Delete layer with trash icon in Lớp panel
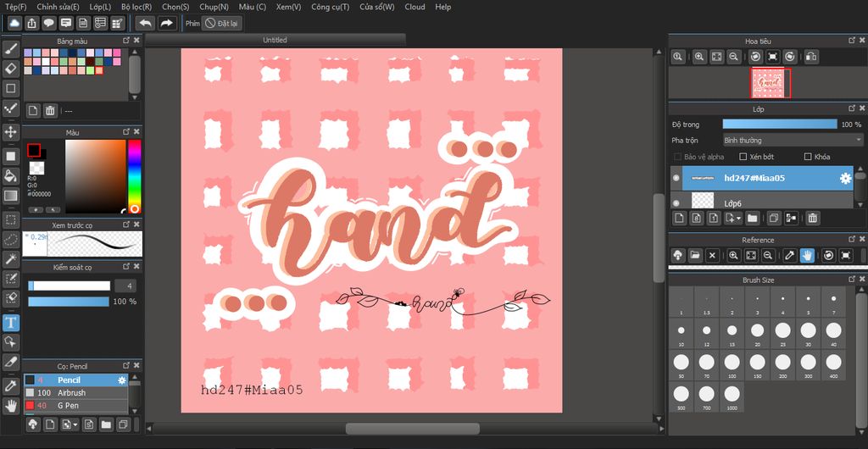This screenshot has width=868, height=449. [812, 218]
